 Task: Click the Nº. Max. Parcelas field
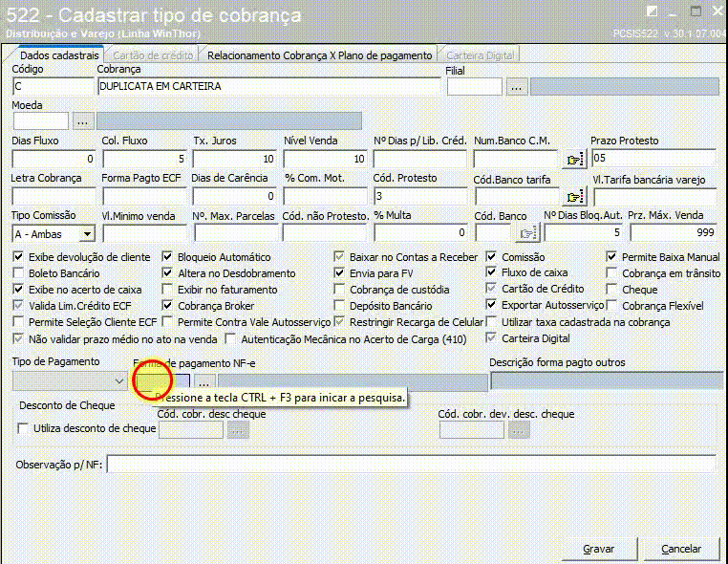coord(235,232)
